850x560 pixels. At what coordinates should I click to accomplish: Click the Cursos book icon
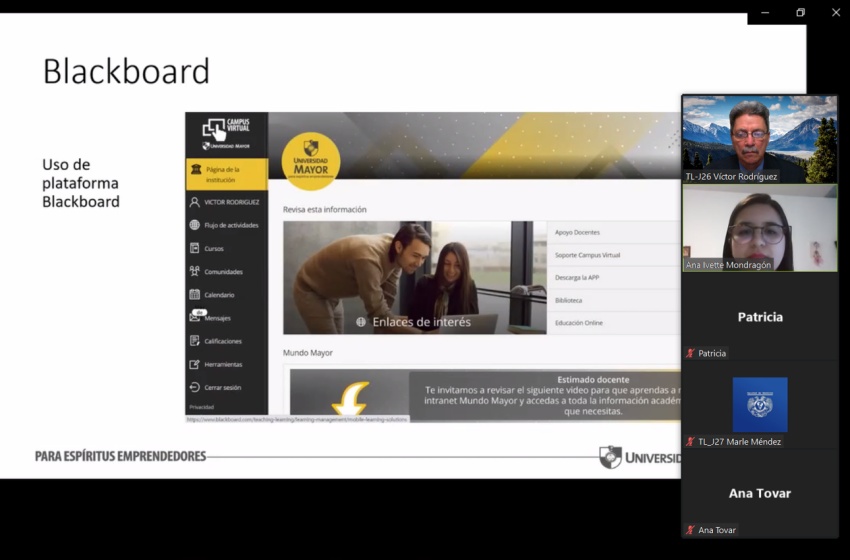195,248
